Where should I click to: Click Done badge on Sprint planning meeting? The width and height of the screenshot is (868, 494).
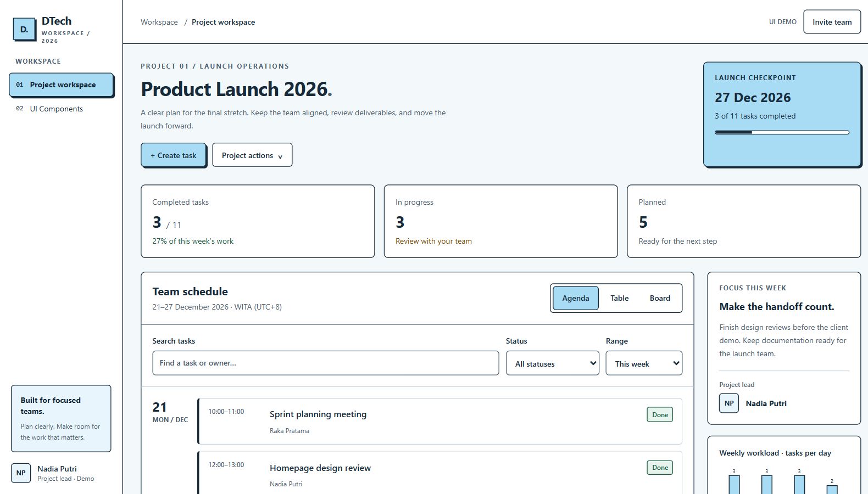point(660,415)
